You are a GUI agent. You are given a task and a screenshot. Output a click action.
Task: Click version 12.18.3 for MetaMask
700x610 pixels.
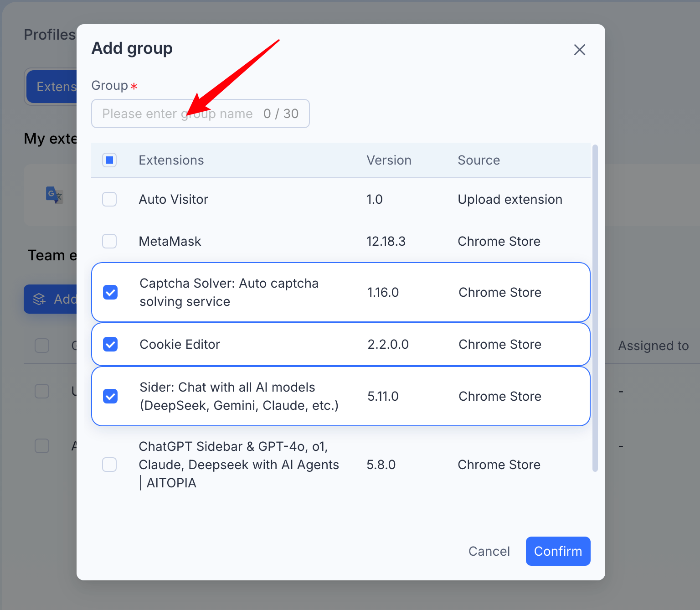coord(386,241)
